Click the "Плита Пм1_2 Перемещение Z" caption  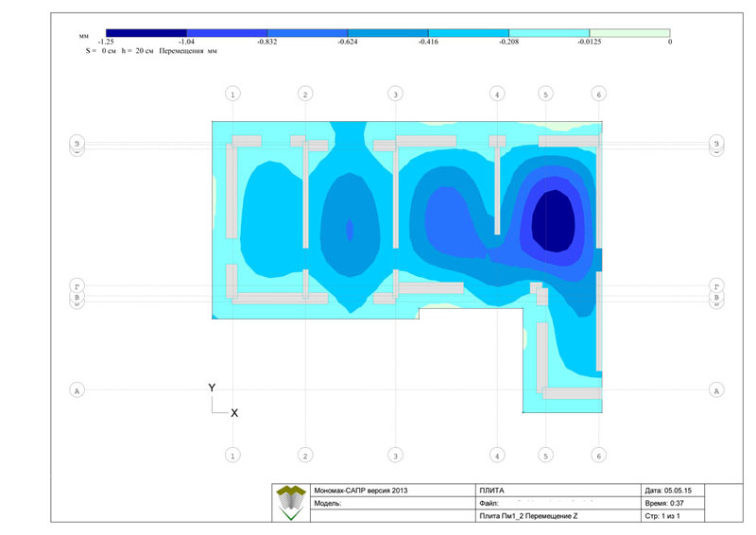coord(528,516)
